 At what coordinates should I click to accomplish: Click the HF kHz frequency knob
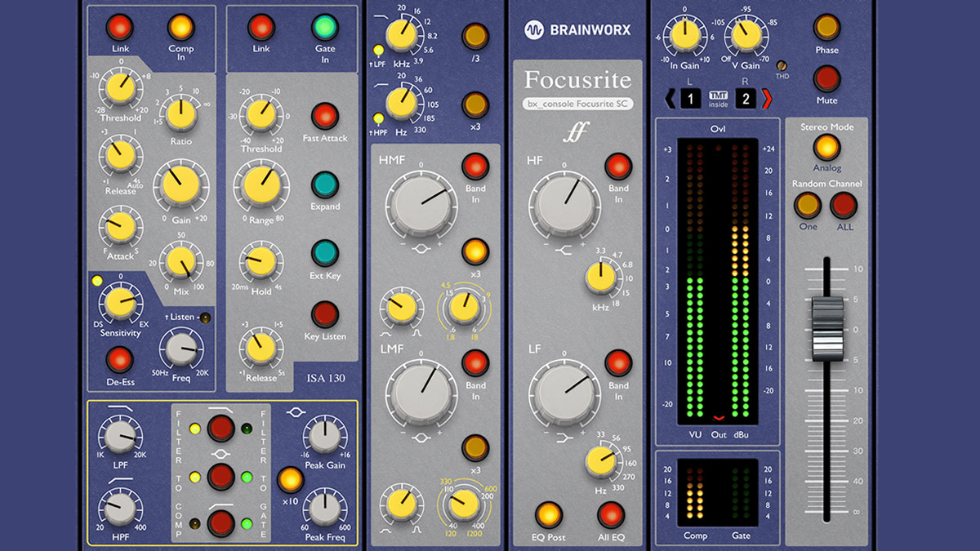[x=599, y=279]
